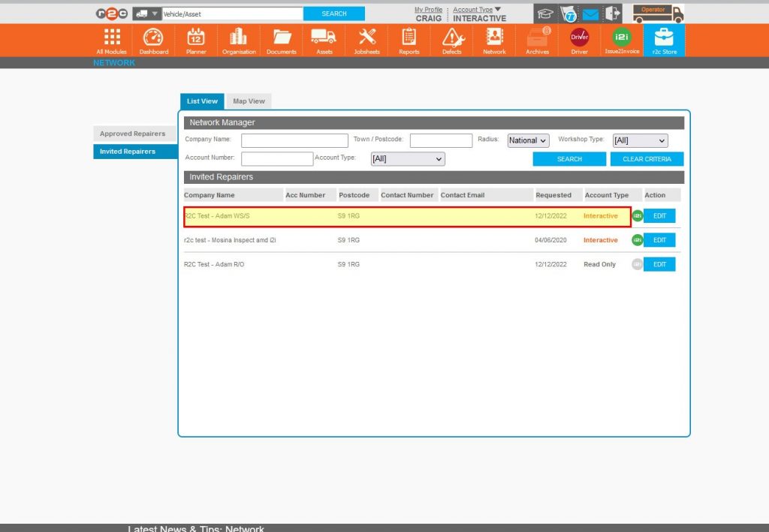The image size is (769, 532).
Task: Open the Planner calendar module
Action: pos(196,41)
